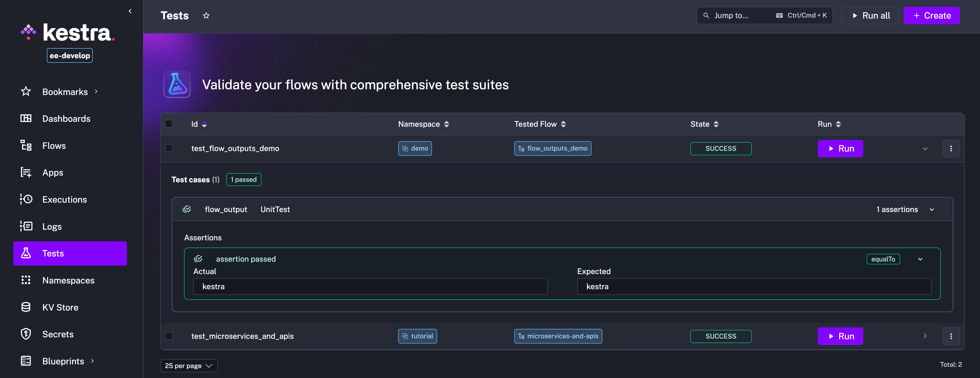Sort the table by Id column
The height and width of the screenshot is (378, 980).
pos(204,124)
